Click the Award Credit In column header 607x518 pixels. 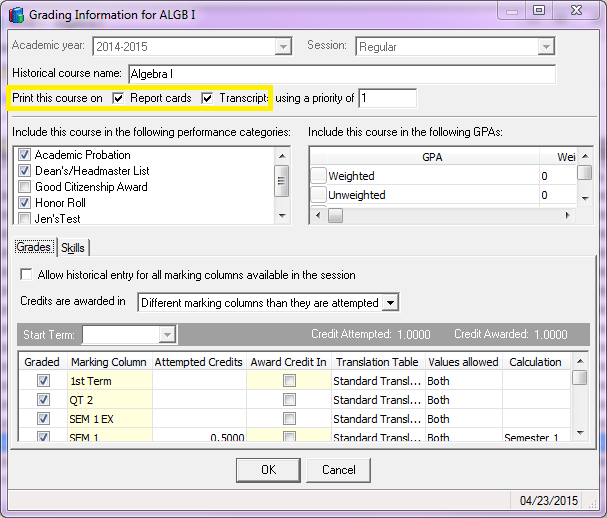pos(288,362)
